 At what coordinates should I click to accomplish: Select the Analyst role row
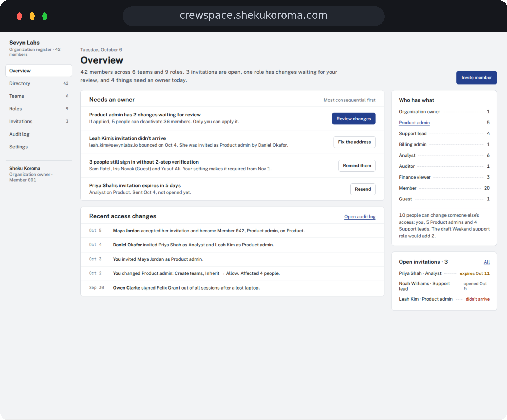point(444,155)
